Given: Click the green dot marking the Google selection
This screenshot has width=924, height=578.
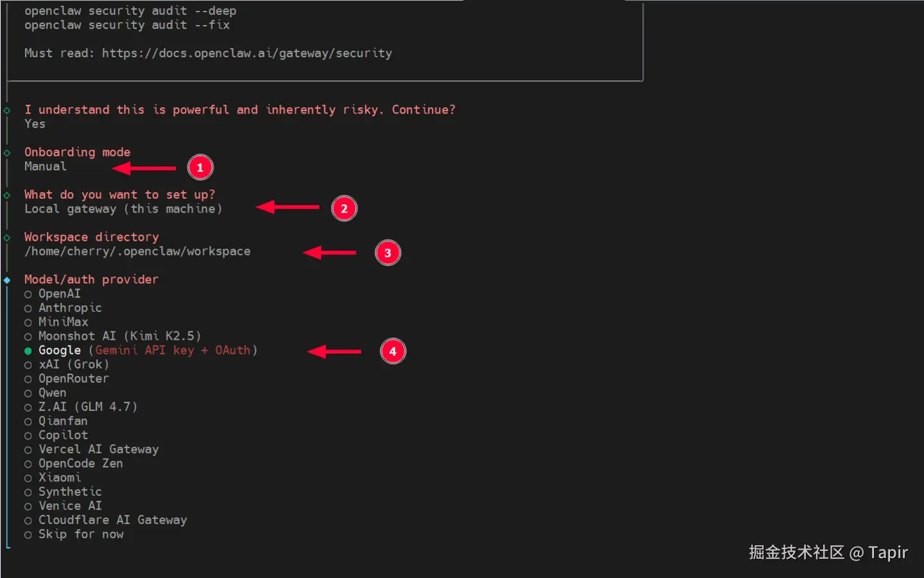Looking at the screenshot, I should [x=27, y=351].
